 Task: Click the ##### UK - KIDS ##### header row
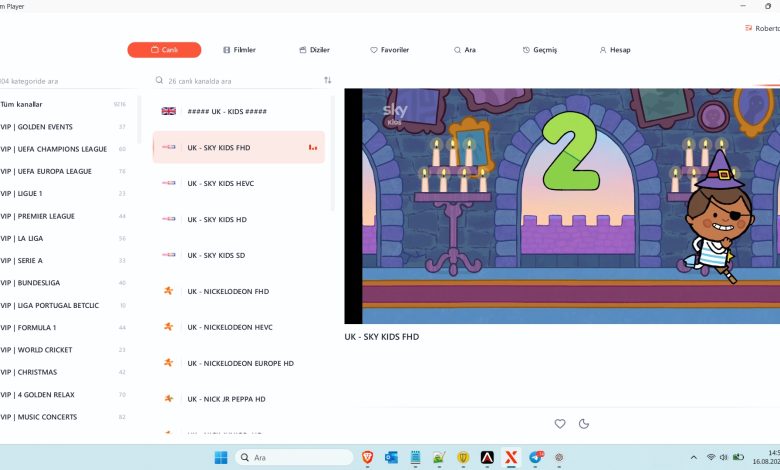click(x=239, y=111)
